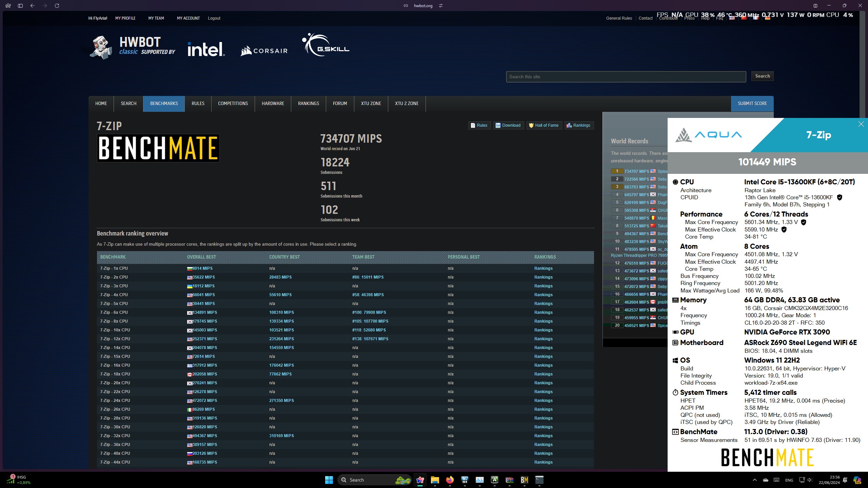Open the COMPETITIONS nav tab
The height and width of the screenshot is (488, 868).
coord(233,104)
